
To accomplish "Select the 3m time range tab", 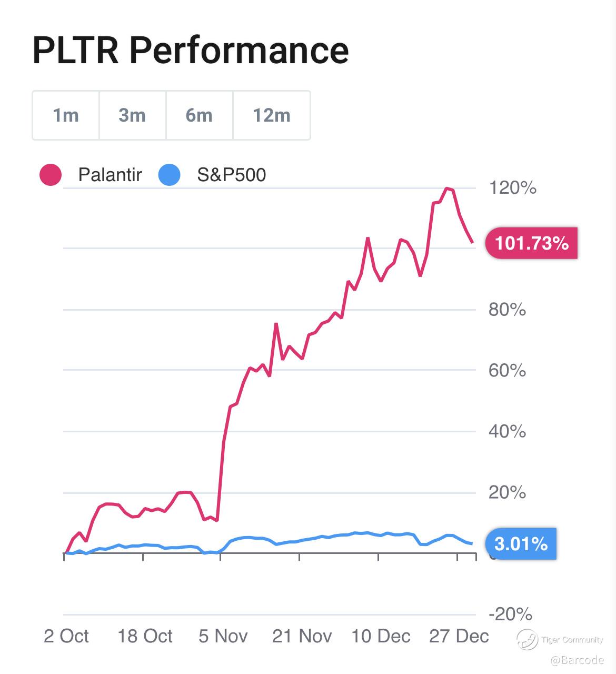I will click(x=133, y=115).
